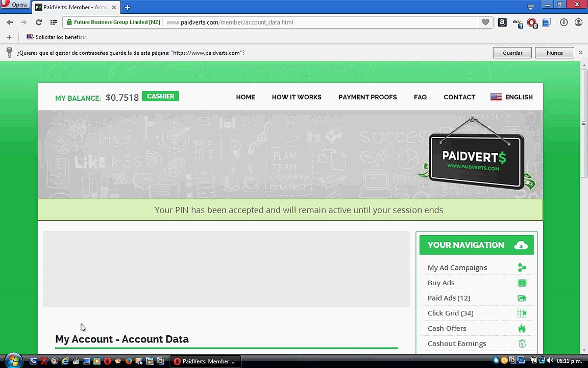Click PaidVerts Member taskbar button
The width and height of the screenshot is (588, 368).
coord(206,361)
